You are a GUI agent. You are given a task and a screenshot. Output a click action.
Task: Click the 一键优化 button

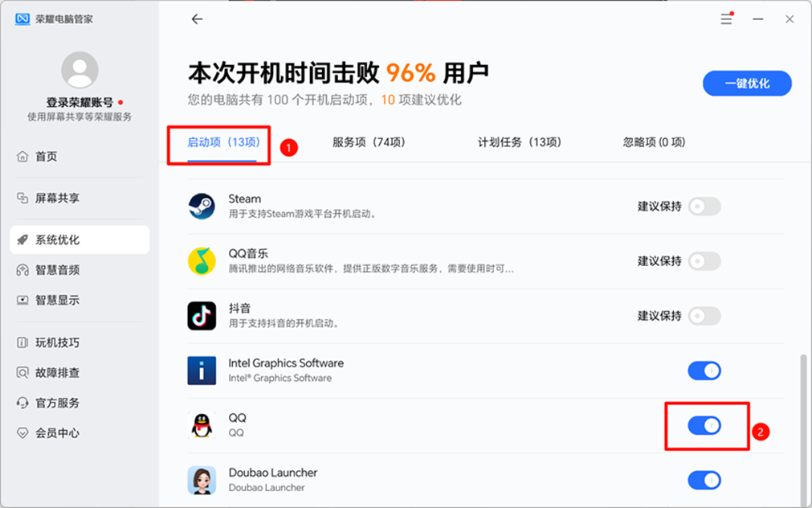747,84
